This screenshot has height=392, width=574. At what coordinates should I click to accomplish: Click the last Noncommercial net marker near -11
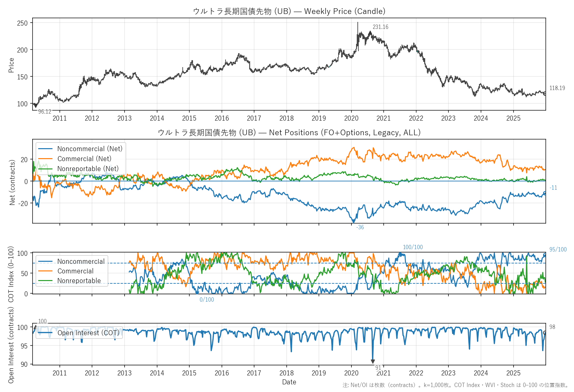[545, 193]
